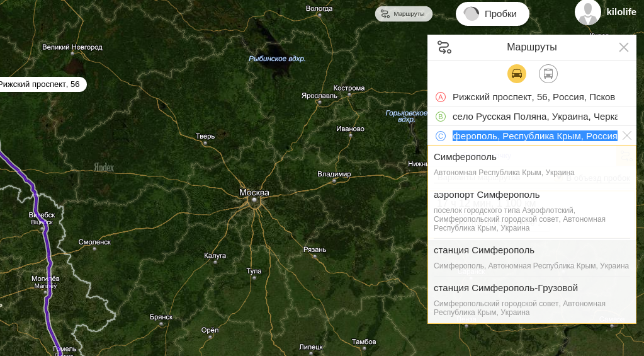Click Иваново city label on map
The height and width of the screenshot is (356, 644).
point(350,129)
